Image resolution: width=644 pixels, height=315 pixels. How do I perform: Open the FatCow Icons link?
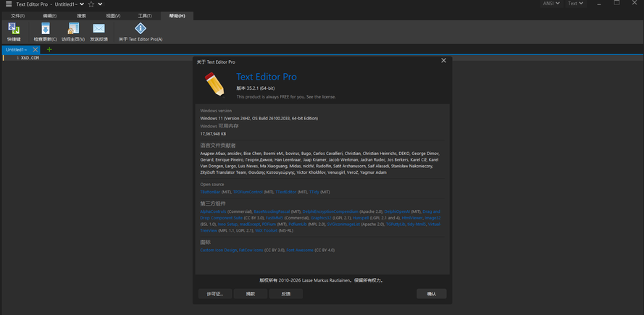251,250
